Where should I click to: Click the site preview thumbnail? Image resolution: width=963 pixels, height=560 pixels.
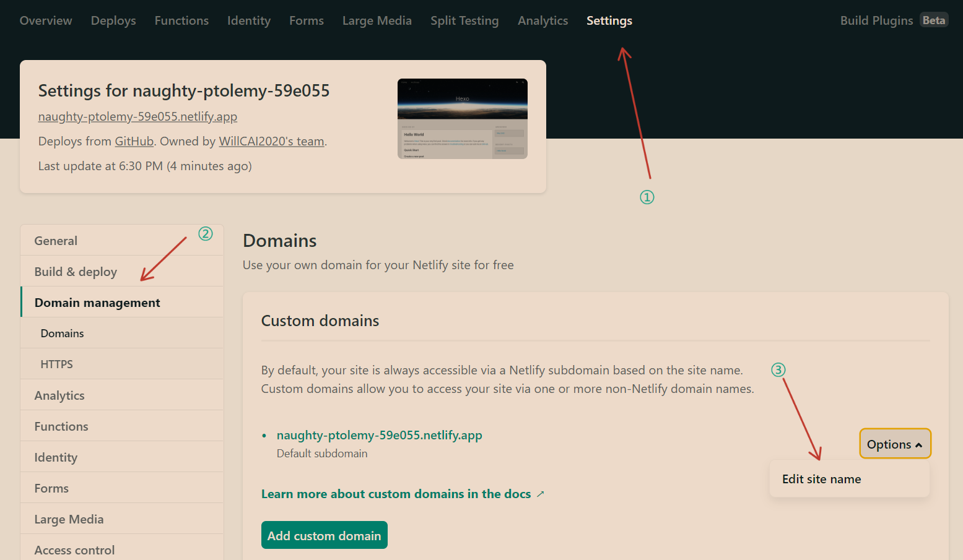(463, 119)
